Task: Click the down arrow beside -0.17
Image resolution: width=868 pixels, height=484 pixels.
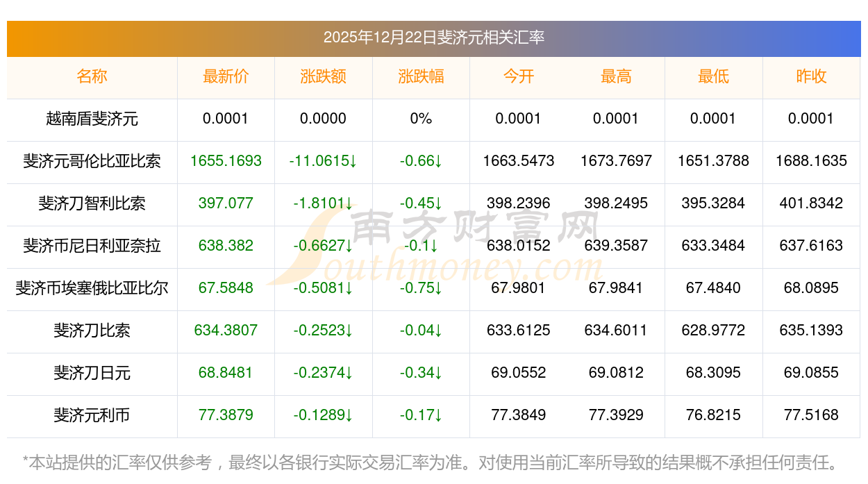Action: 439,416
